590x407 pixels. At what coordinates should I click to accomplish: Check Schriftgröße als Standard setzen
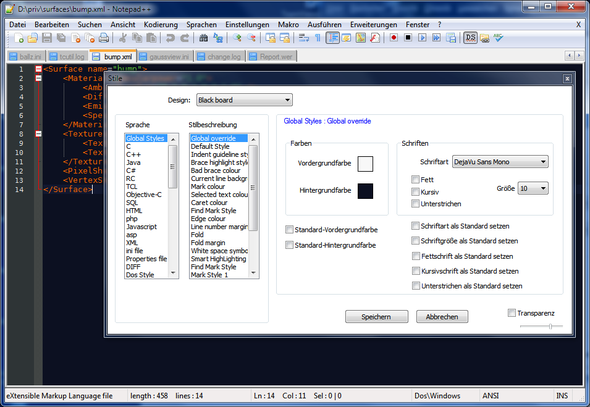point(415,241)
